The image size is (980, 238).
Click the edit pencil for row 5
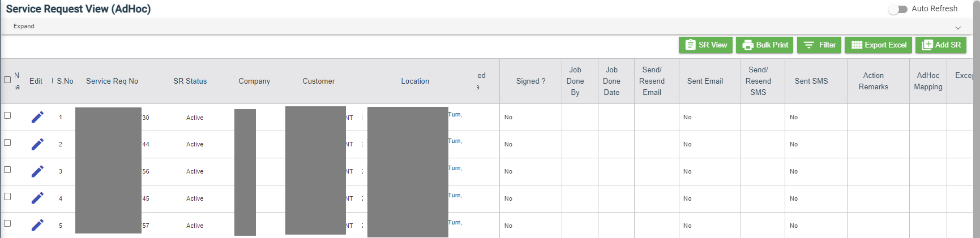pos(37,225)
